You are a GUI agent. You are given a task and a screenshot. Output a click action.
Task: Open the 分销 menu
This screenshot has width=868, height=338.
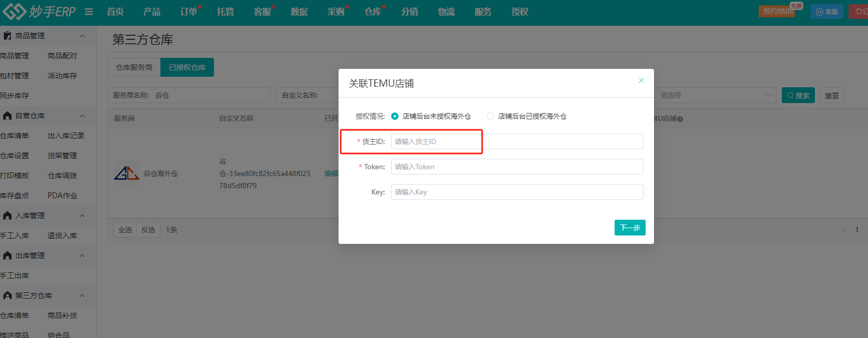point(410,12)
